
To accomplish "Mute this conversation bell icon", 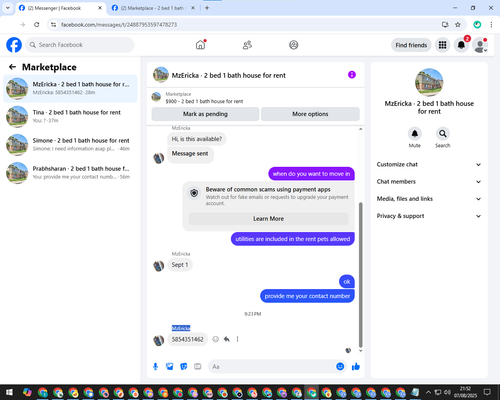I will (414, 134).
